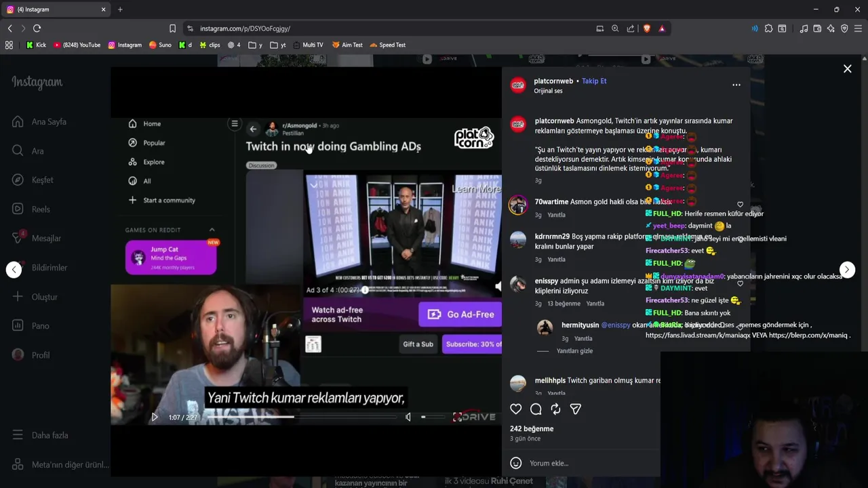Like the 70wartime comment heart
Screen dimensions: 868x488
click(740, 204)
